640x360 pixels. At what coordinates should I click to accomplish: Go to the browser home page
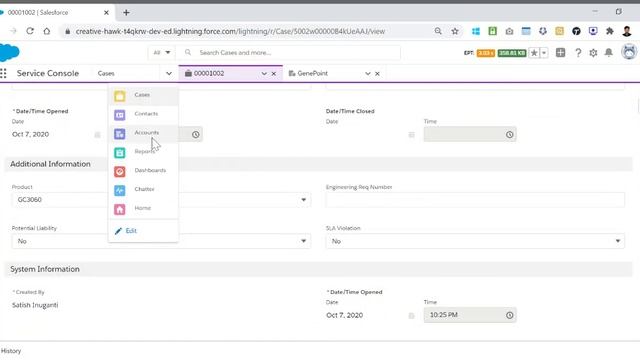tap(47, 31)
